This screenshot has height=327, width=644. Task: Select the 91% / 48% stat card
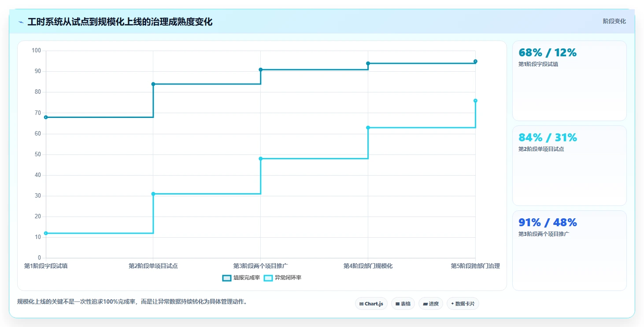pyautogui.click(x=569, y=250)
